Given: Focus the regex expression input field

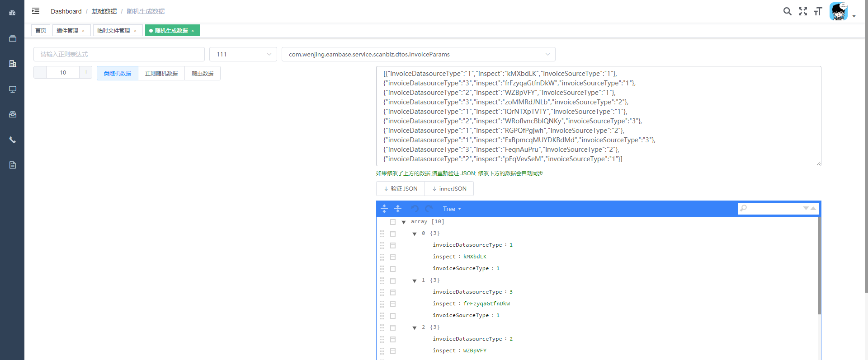Looking at the screenshot, I should [x=119, y=54].
